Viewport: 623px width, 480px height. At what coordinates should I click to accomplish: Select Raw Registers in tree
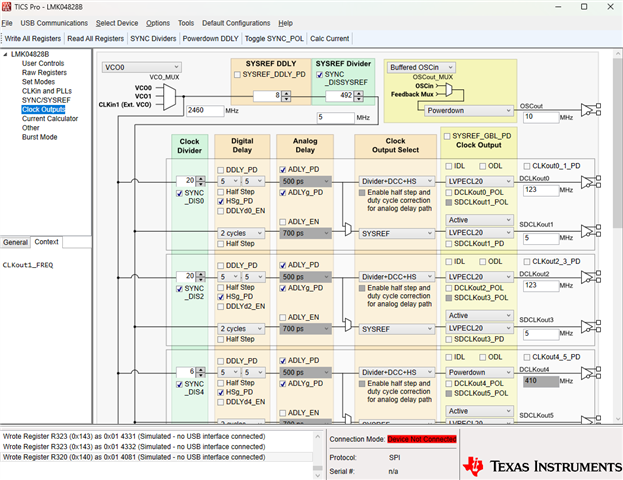point(44,73)
